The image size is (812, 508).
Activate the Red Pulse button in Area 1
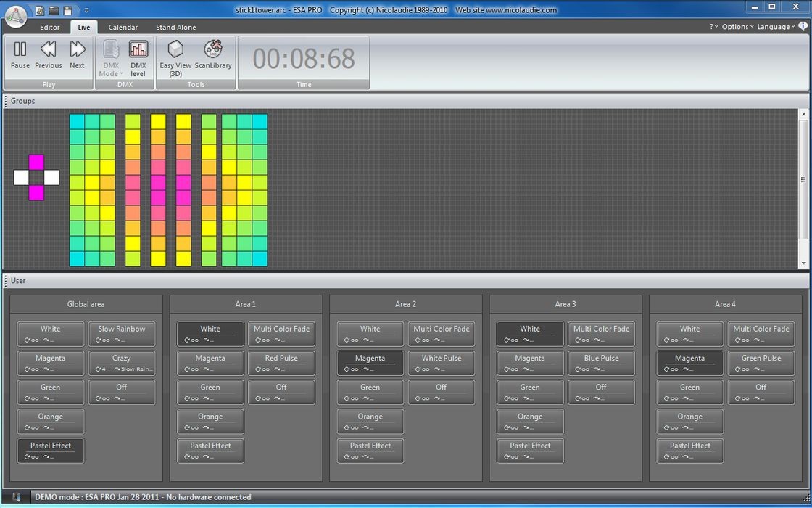point(281,363)
